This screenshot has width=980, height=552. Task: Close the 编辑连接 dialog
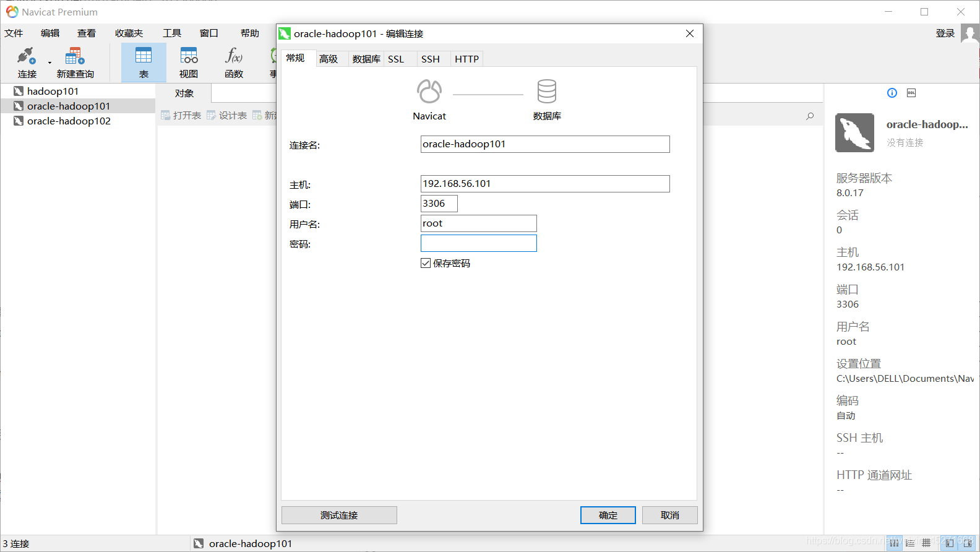[690, 33]
